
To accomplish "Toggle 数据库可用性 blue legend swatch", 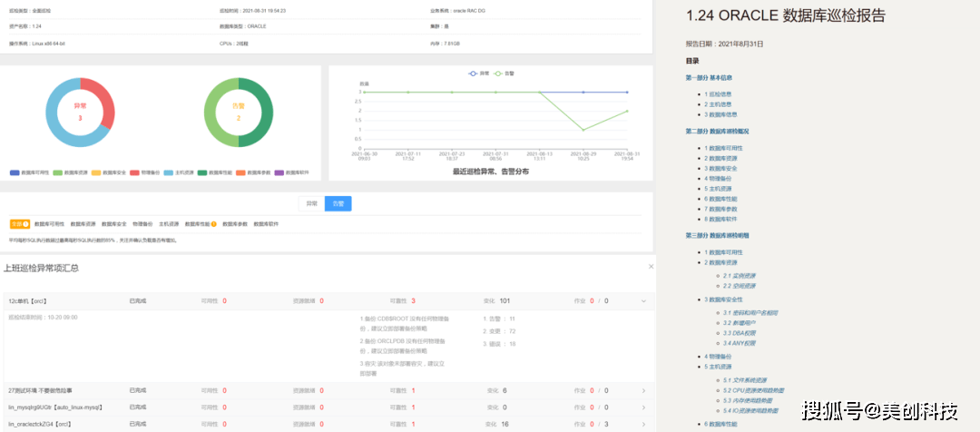I will pos(15,172).
